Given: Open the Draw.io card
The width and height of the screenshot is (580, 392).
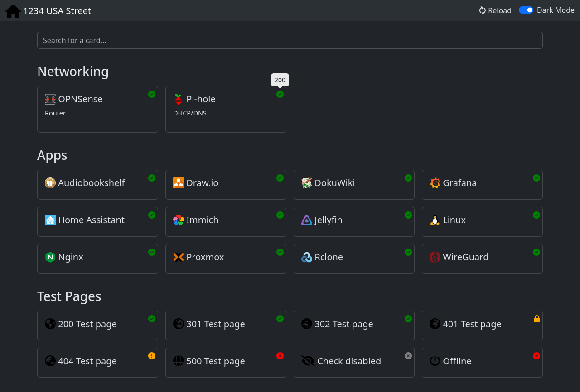Looking at the screenshot, I should 226,185.
